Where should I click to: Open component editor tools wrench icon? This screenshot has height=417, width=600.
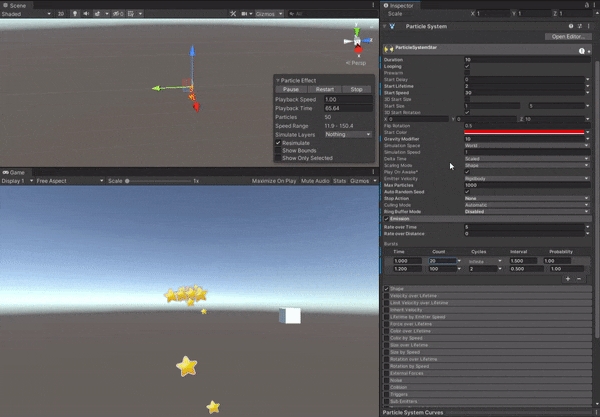(233, 14)
